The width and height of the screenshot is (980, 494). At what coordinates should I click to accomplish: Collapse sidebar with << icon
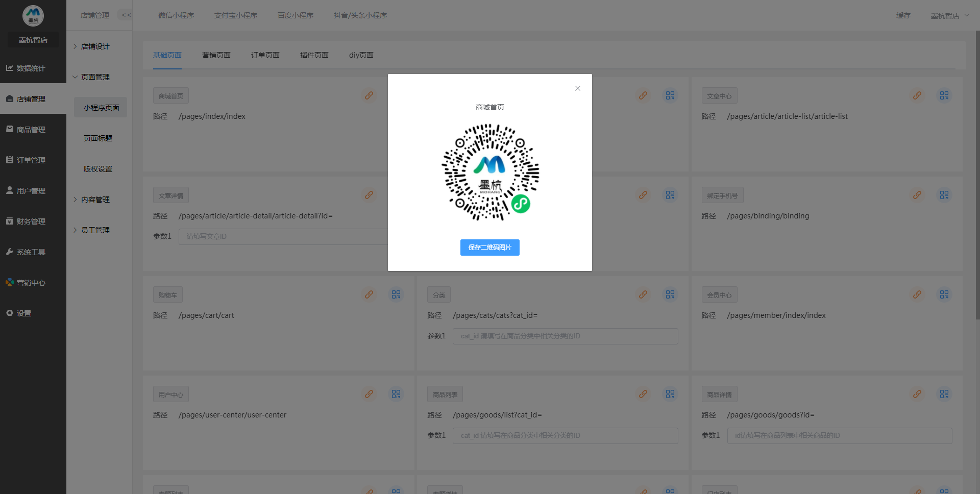click(x=126, y=15)
